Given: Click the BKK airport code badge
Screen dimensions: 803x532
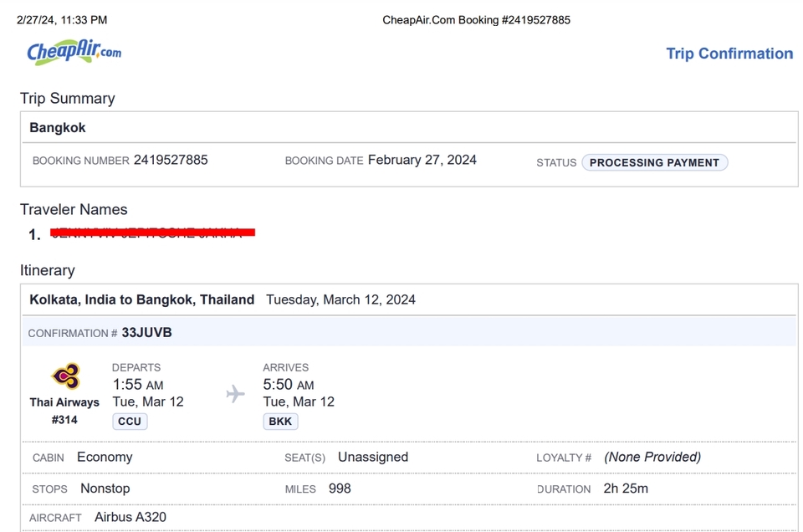Looking at the screenshot, I should click(280, 422).
